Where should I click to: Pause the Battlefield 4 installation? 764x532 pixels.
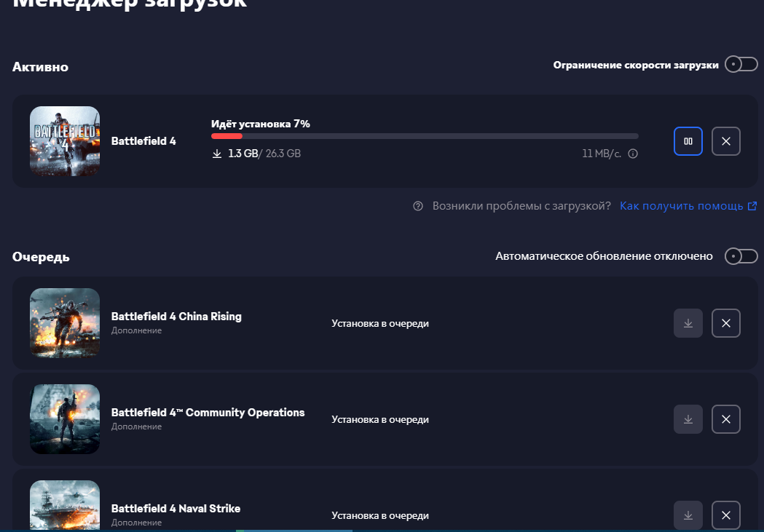688,141
